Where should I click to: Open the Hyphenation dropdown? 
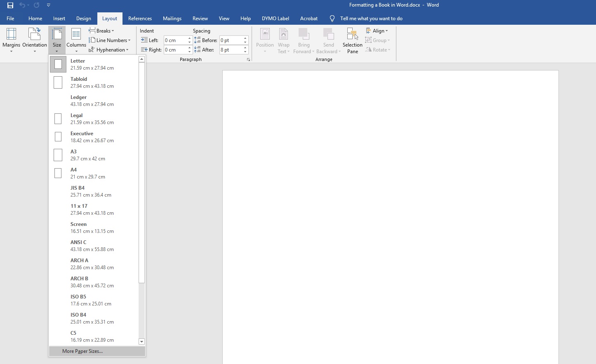tap(109, 49)
